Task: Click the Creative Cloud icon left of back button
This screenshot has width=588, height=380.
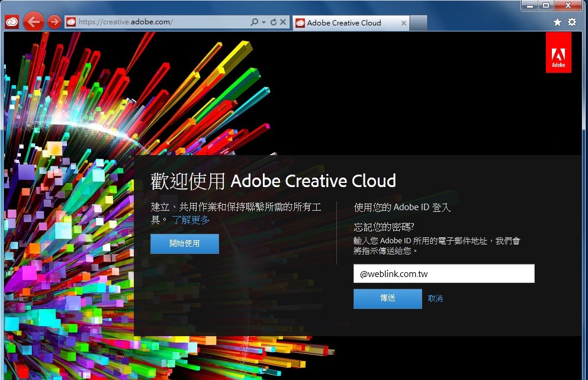Action: (12, 22)
